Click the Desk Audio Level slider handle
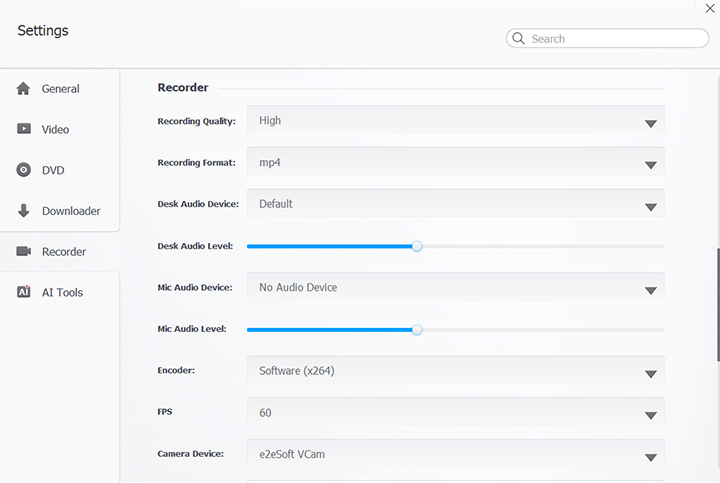Screen dimensions: 720x483 416,246
